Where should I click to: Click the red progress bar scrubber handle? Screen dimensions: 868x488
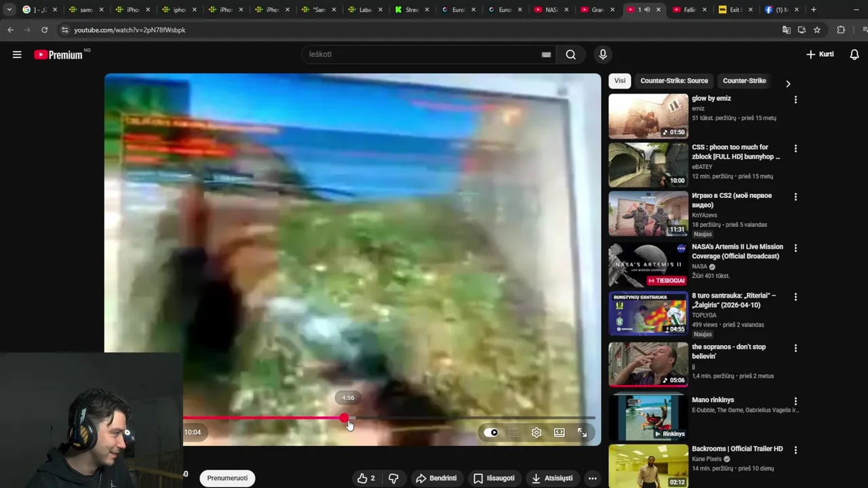coord(344,418)
